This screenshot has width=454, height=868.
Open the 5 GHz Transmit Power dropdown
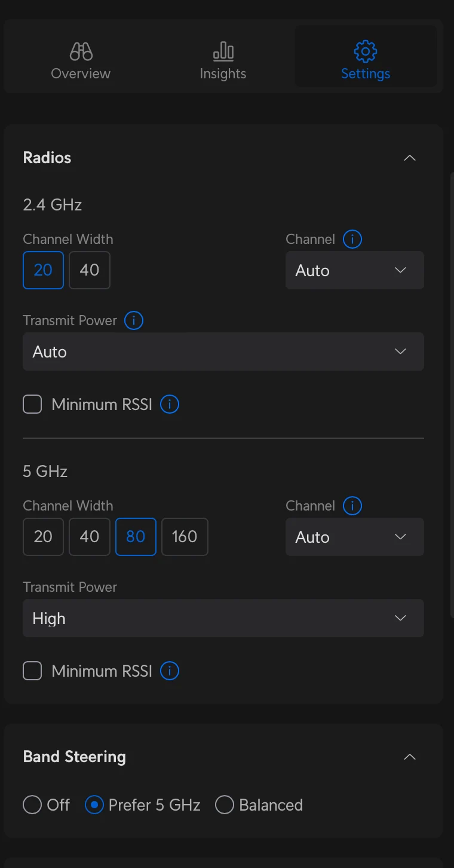pyautogui.click(x=223, y=618)
